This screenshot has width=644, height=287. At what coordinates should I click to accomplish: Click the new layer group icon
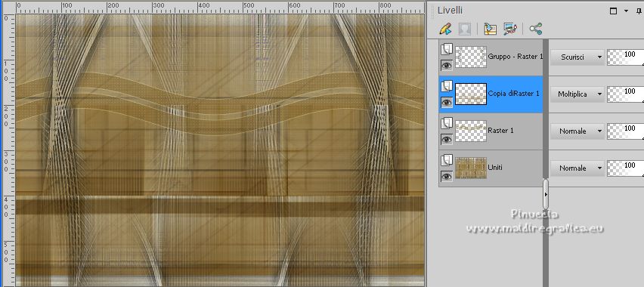(490, 29)
